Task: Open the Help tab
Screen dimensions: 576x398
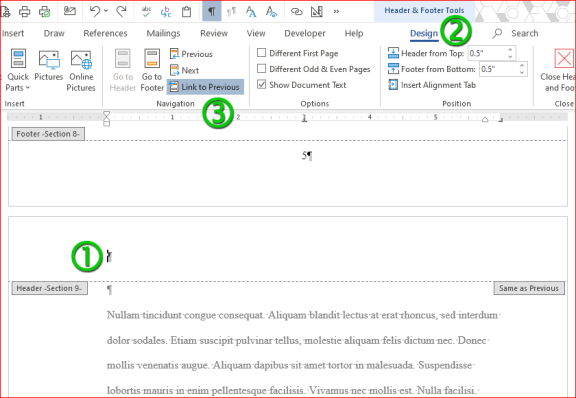Action: (354, 33)
